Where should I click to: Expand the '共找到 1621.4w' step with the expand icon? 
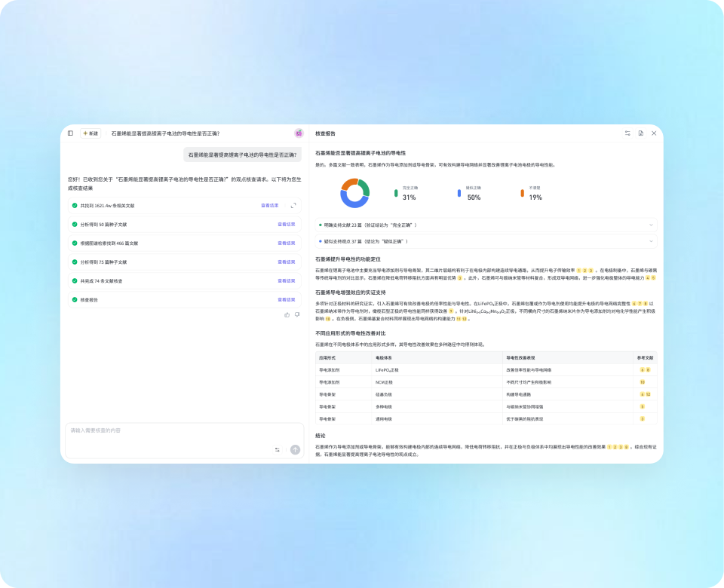(293, 205)
